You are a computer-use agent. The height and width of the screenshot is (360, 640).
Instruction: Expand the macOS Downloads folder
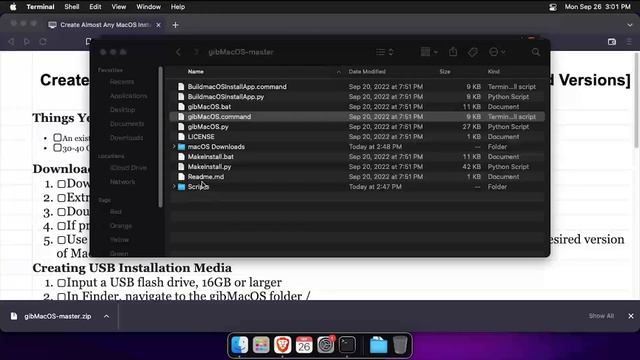pos(174,147)
